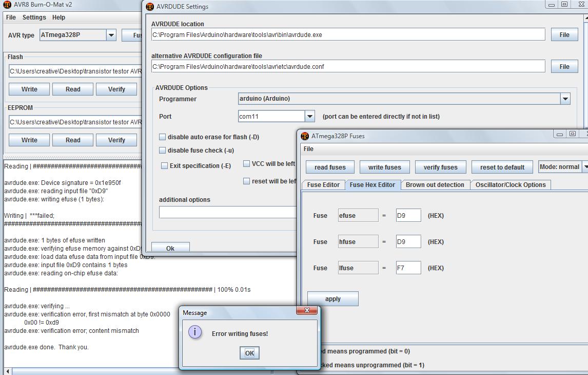
Task: Close the Error writing fuses message dialog
Action: point(307,310)
